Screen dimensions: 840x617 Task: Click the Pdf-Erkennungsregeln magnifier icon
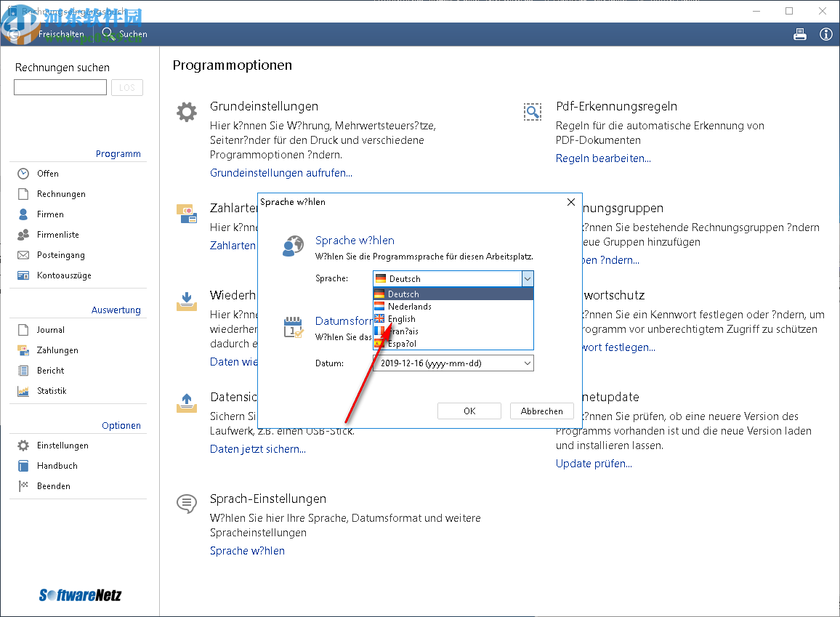pos(533,112)
